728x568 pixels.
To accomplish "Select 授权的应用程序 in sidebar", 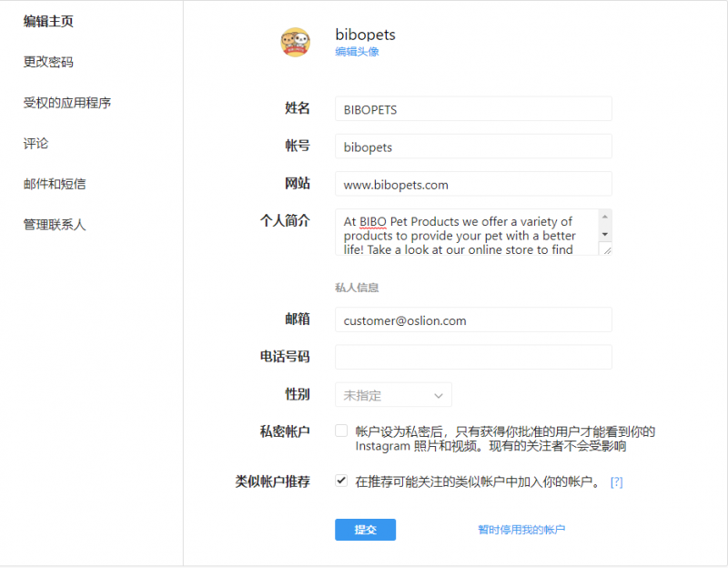I will click(x=67, y=103).
